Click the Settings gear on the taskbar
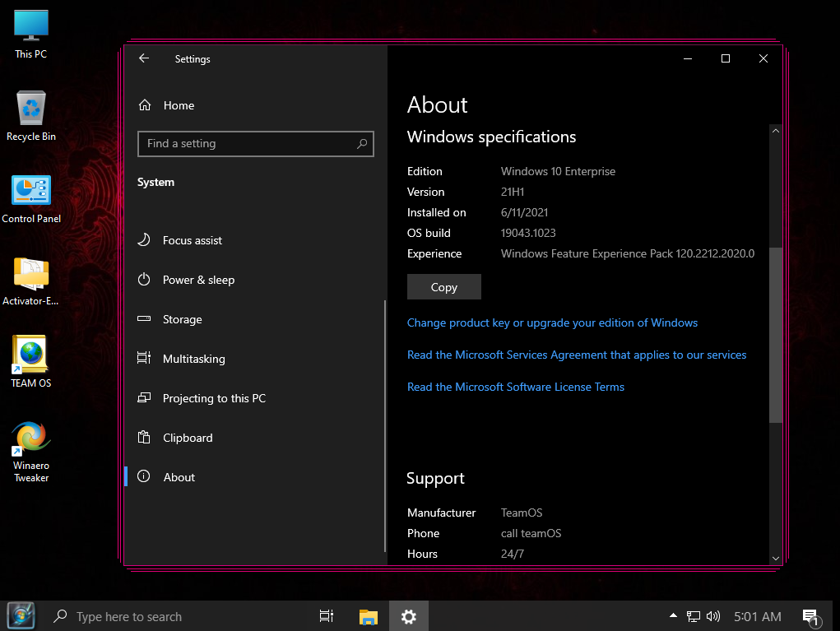840x631 pixels. coord(409,616)
